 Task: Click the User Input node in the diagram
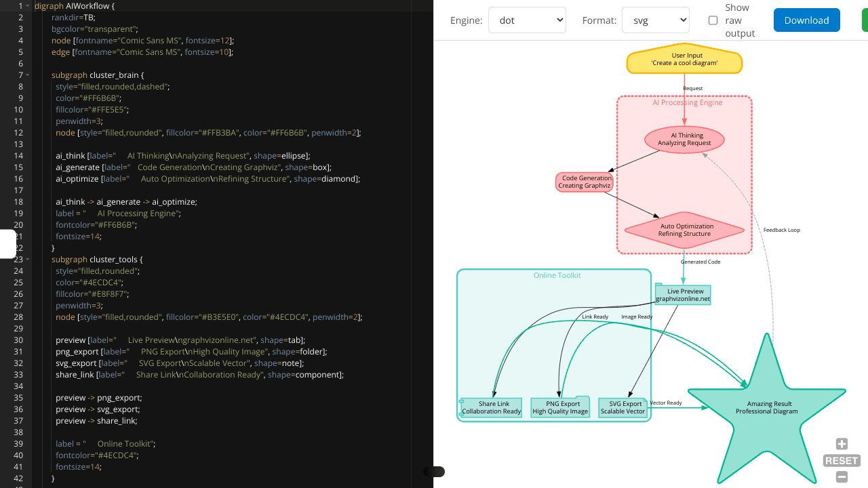click(x=684, y=60)
